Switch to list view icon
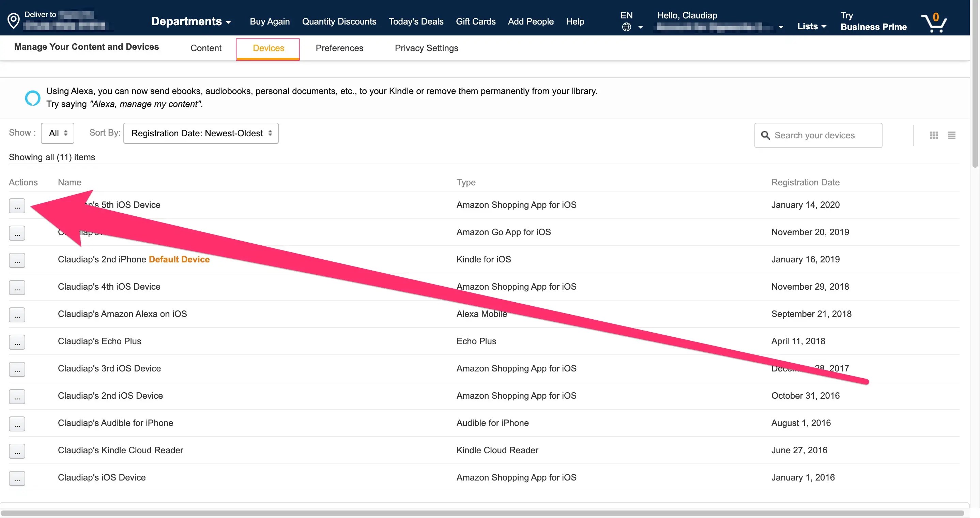Viewport: 980px width, 518px height. [951, 136]
